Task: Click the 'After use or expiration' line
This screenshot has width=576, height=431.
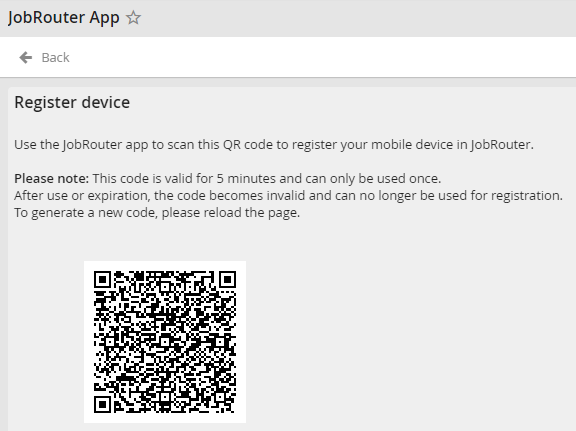Action: 288,195
